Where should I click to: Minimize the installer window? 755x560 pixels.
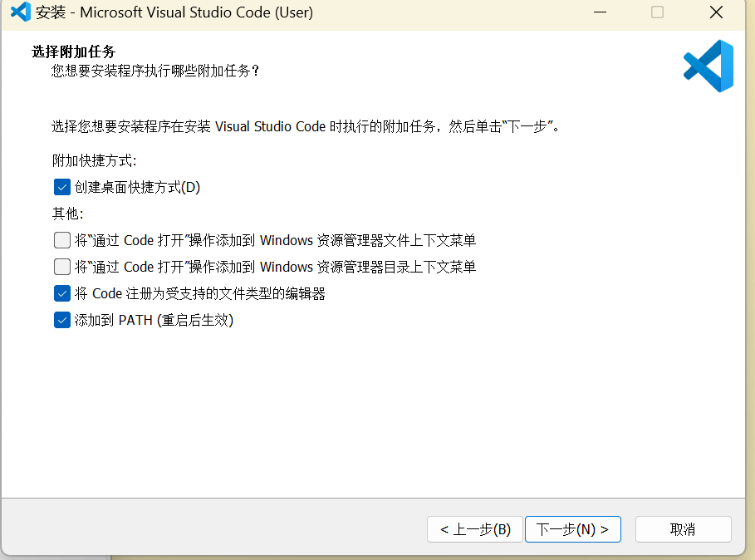[x=600, y=12]
